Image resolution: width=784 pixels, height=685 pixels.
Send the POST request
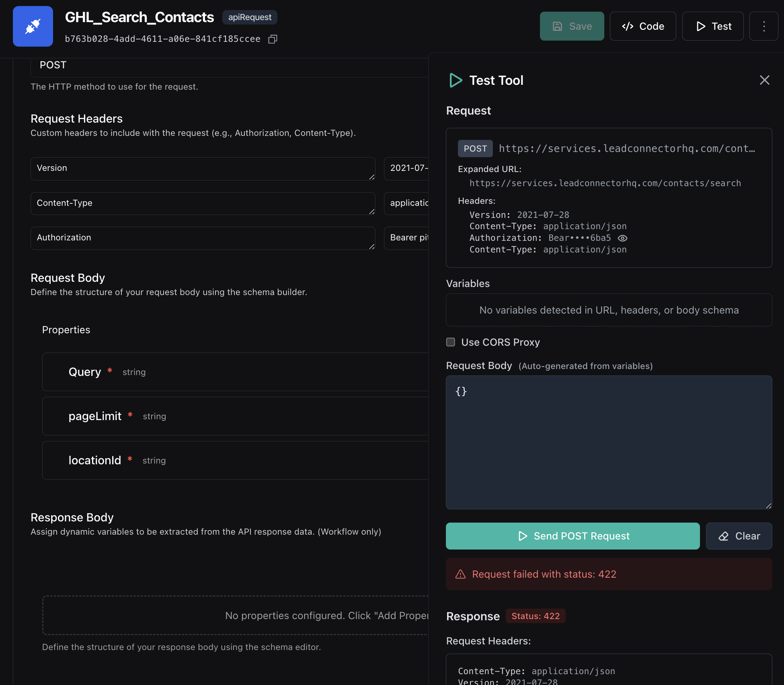(x=573, y=536)
